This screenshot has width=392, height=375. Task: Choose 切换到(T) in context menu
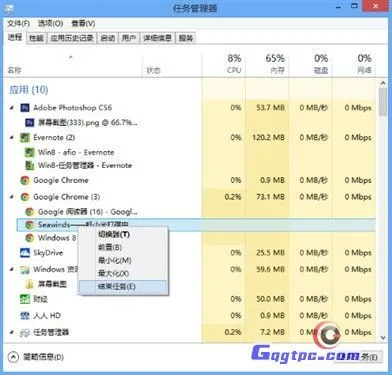click(x=123, y=234)
